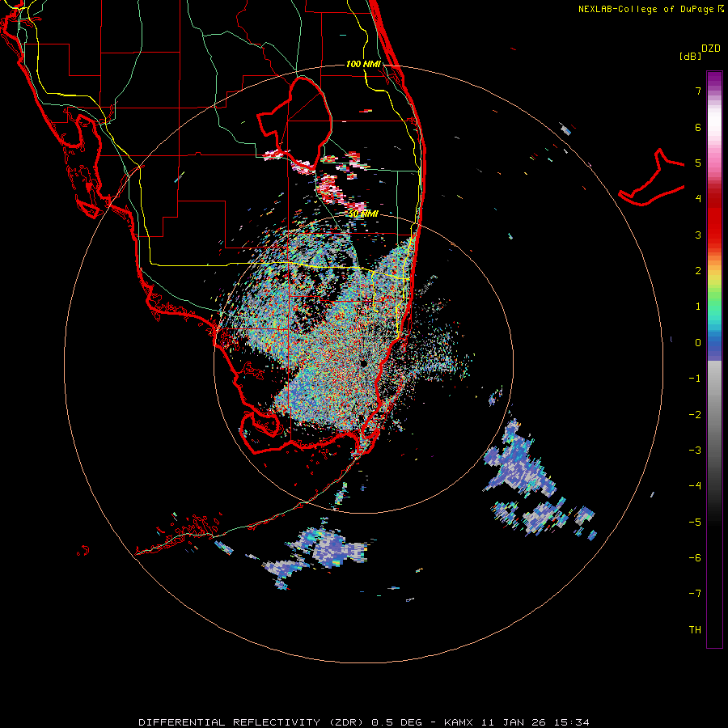
Task: Click the color scale value -2
Action: 695,415
